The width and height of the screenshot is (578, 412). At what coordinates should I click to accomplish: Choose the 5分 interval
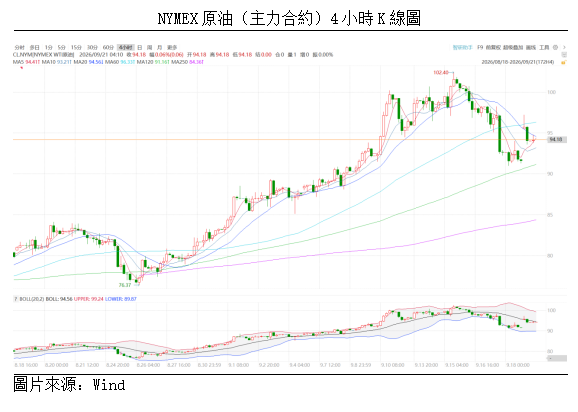tap(62, 48)
